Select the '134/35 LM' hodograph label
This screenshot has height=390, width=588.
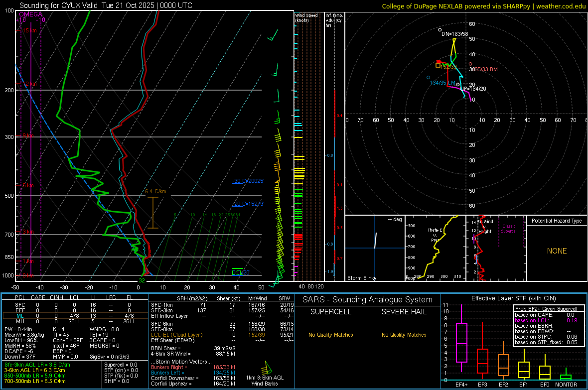click(442, 83)
